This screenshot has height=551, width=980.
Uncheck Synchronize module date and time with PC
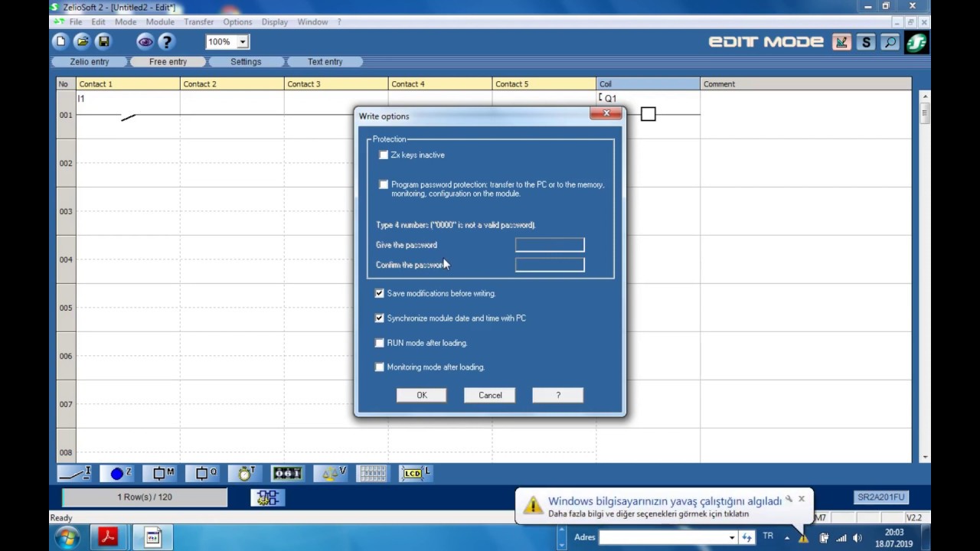pos(379,318)
